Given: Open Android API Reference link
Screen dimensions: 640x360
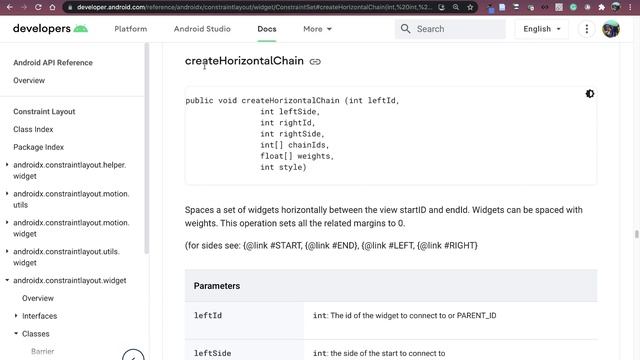Looking at the screenshot, I should coord(53,62).
